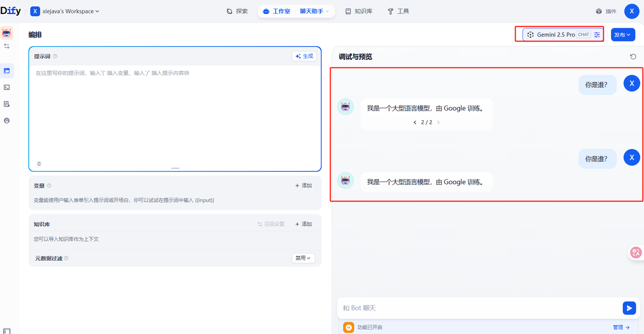Send the chat message with the send icon
Image resolution: width=644 pixels, height=334 pixels.
pos(629,308)
